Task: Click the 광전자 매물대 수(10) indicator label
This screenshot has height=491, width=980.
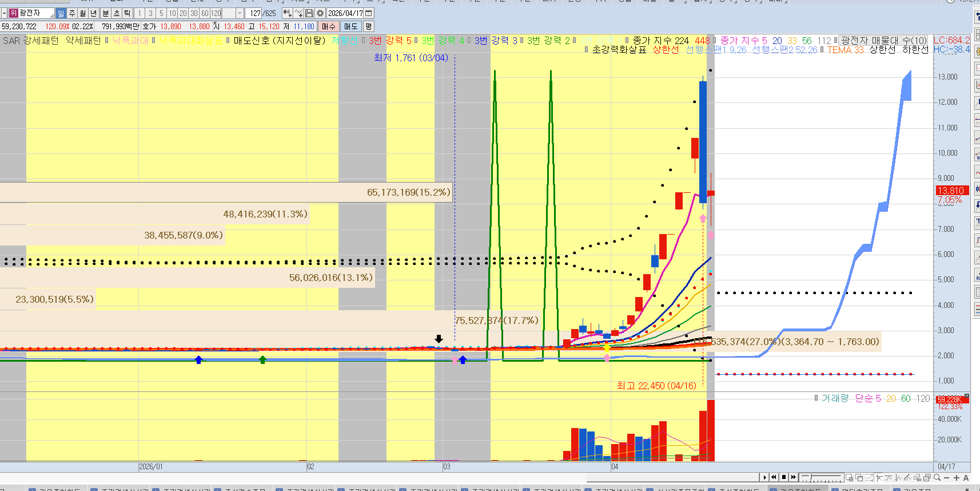Action: tap(883, 41)
